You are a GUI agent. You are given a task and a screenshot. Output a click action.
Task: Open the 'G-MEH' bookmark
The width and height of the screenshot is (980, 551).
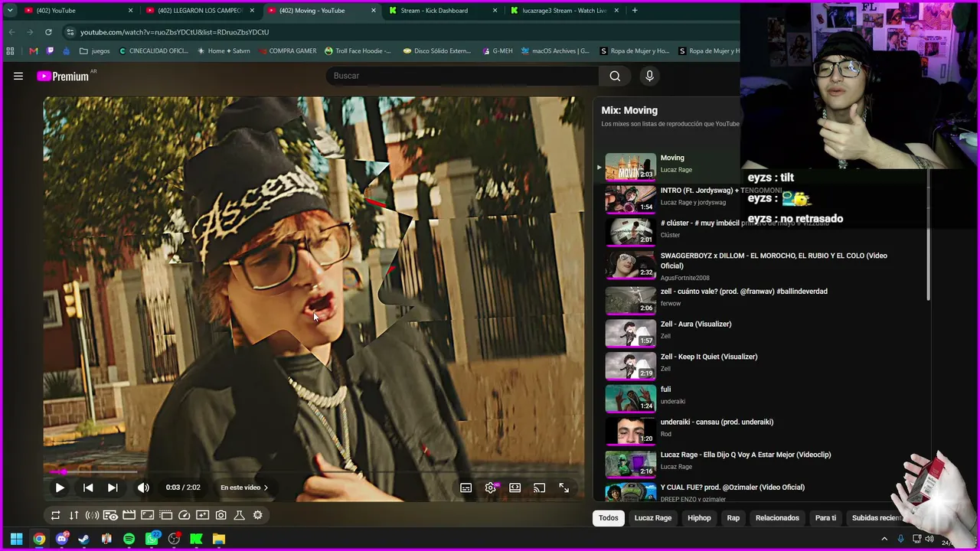(498, 51)
